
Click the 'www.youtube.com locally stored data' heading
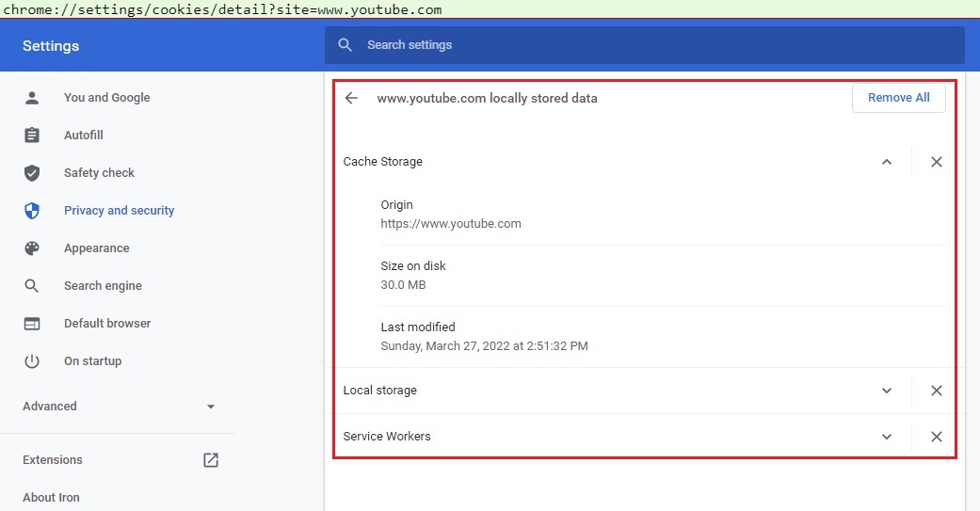(x=487, y=98)
